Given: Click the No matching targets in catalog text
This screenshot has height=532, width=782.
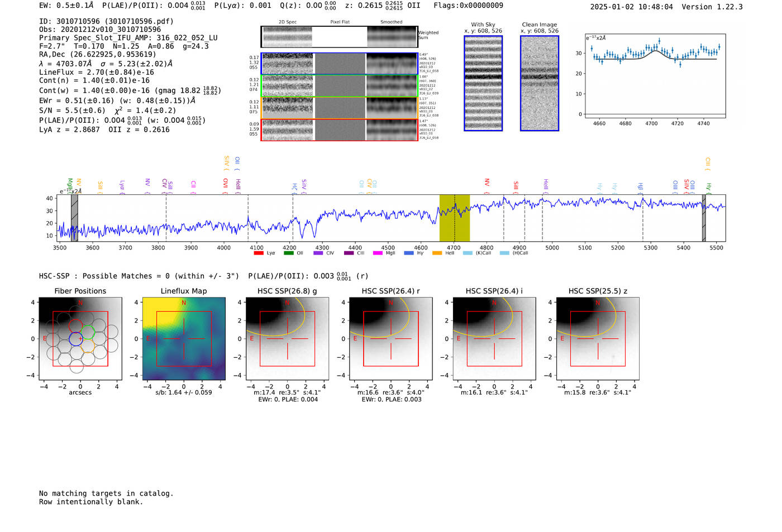Looking at the screenshot, I should (x=106, y=493).
